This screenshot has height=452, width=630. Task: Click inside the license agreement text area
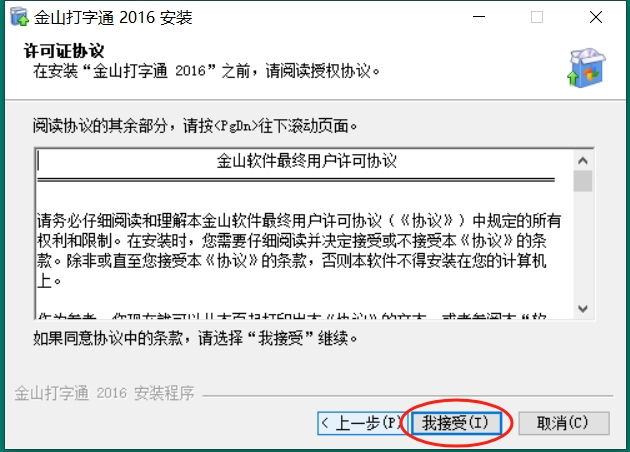tap(305, 234)
